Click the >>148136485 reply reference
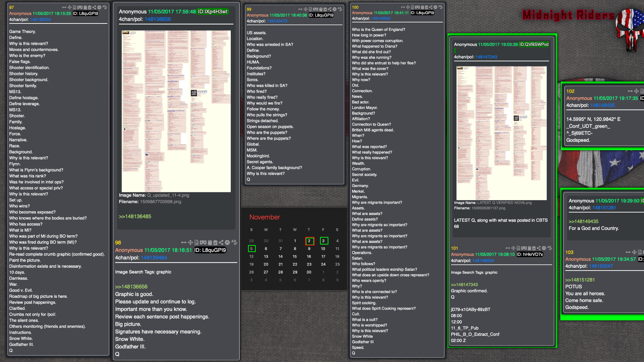This screenshot has height=362, width=644. [135, 217]
